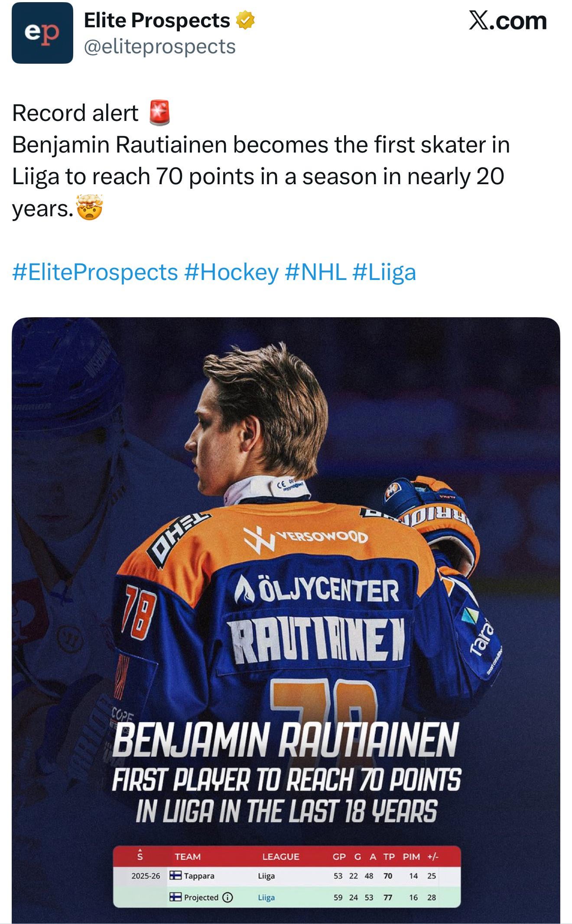The image size is (572, 924).
Task: Click the exploding head emoji
Action: (x=90, y=208)
